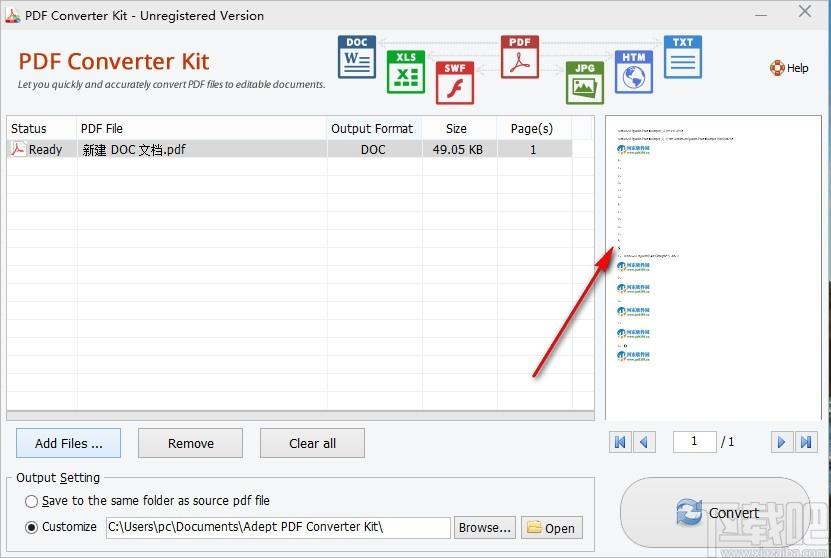
Task: Select the file row 新建 DOC 文档.pdf
Action: (289, 149)
